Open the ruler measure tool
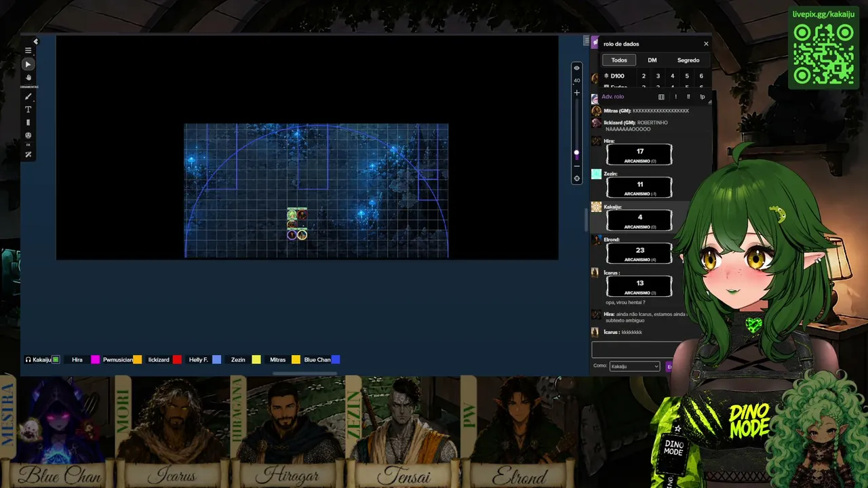Image resolution: width=868 pixels, height=488 pixels. (x=28, y=123)
